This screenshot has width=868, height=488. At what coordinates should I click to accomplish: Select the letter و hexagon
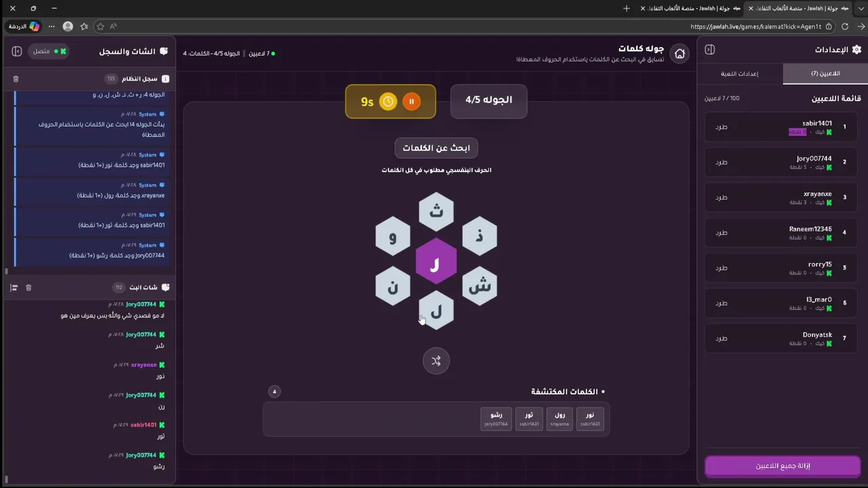(393, 236)
